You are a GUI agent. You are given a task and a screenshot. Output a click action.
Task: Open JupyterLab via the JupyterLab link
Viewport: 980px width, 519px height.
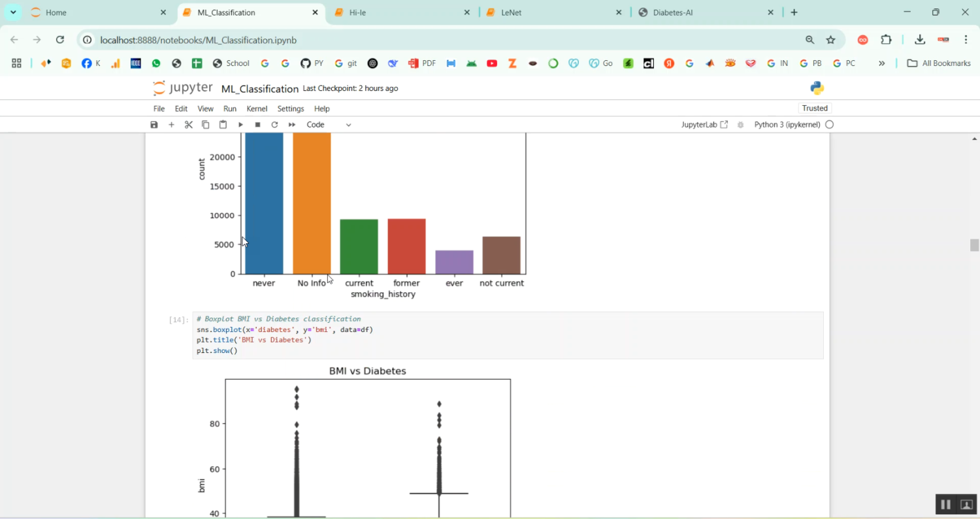click(699, 124)
